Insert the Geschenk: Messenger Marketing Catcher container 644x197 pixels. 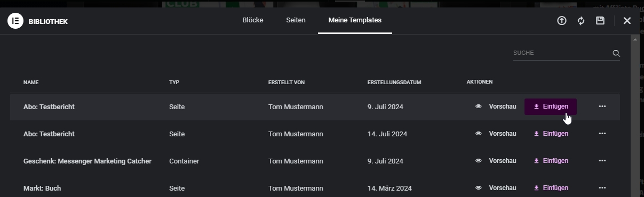pyautogui.click(x=551, y=161)
